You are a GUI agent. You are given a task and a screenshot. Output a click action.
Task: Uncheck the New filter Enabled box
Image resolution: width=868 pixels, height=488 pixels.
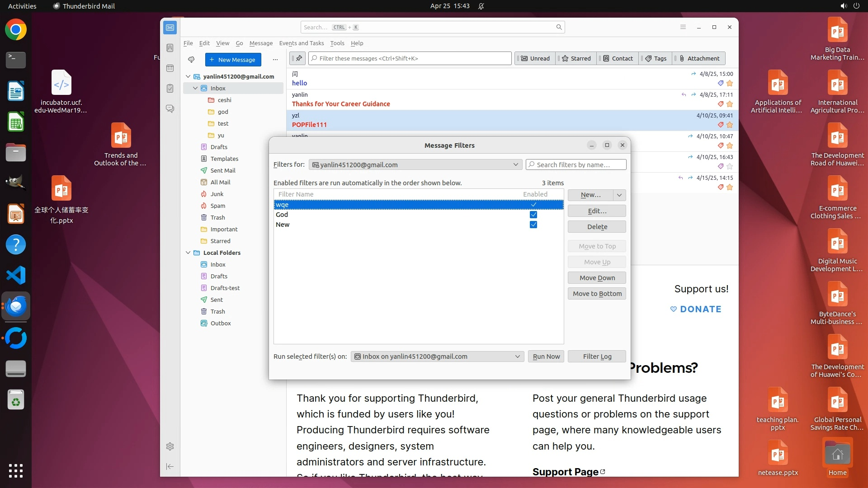pos(533,225)
